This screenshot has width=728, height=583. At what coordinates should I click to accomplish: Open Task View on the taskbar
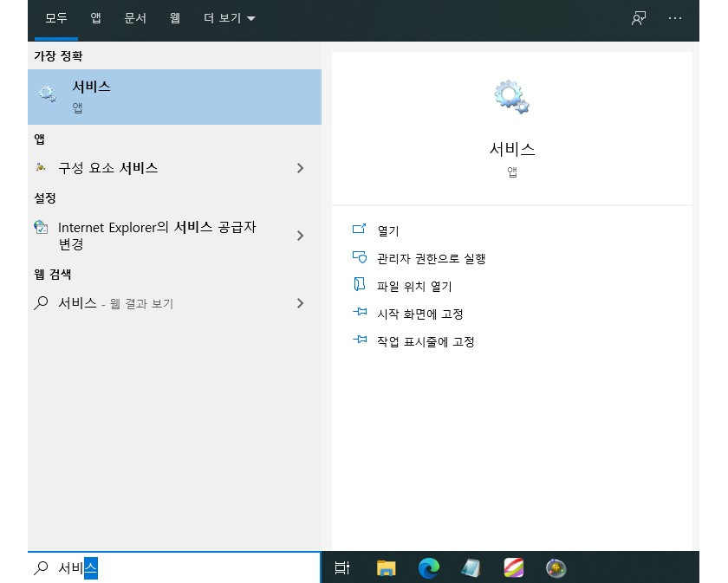point(342,567)
